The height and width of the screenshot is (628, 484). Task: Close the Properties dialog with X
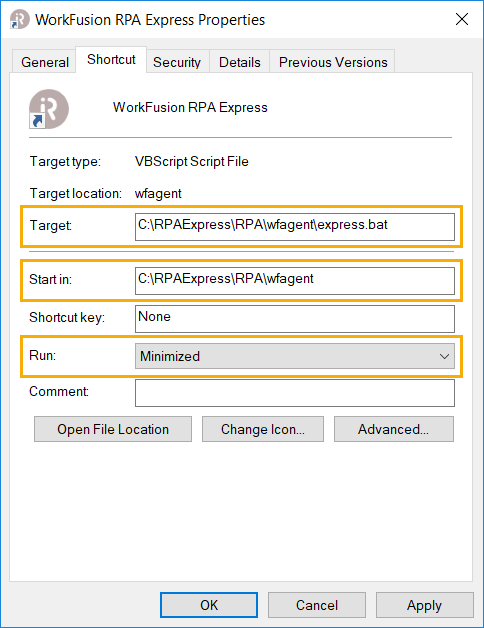462,19
